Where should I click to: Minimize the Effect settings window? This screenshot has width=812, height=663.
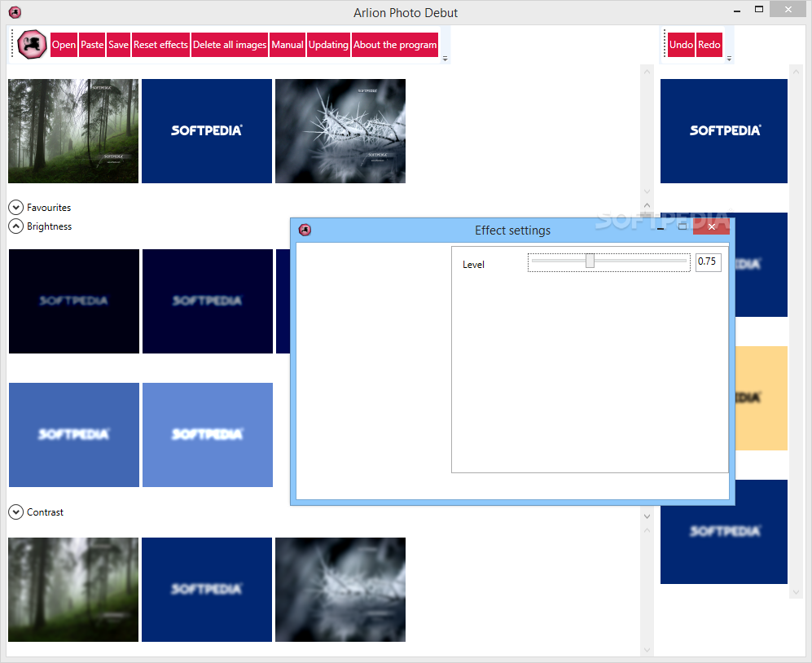coord(661,227)
